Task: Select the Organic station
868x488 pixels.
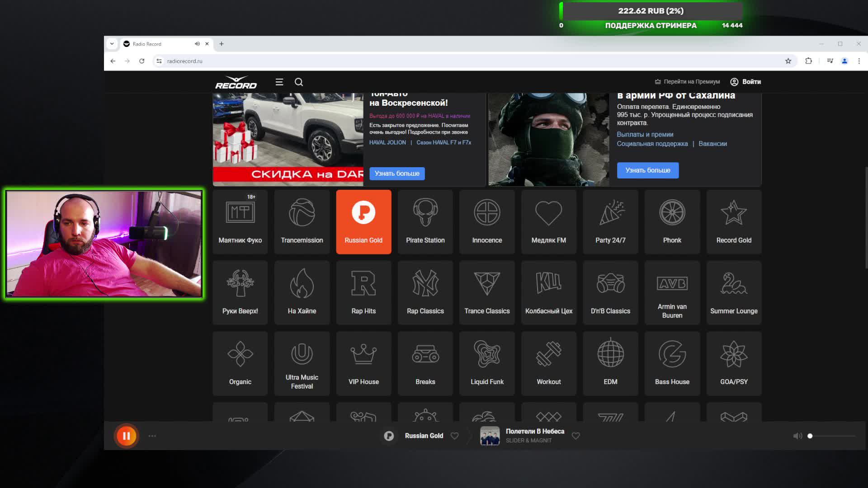Action: coord(240,363)
